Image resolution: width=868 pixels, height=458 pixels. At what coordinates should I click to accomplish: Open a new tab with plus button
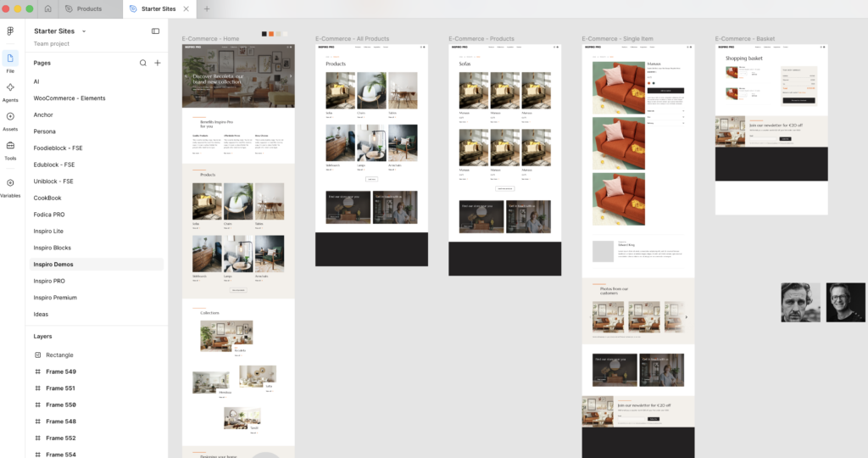pyautogui.click(x=207, y=8)
